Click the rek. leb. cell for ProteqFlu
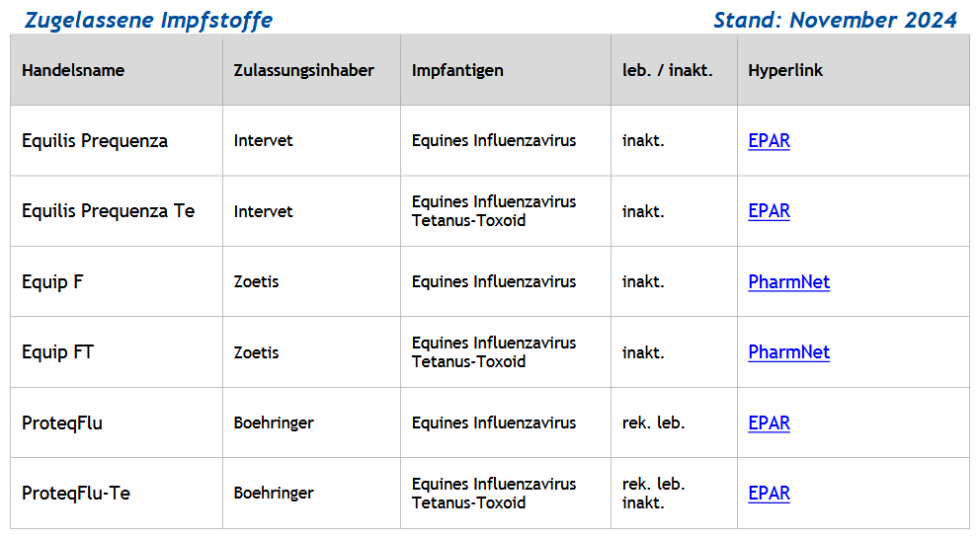 click(653, 423)
